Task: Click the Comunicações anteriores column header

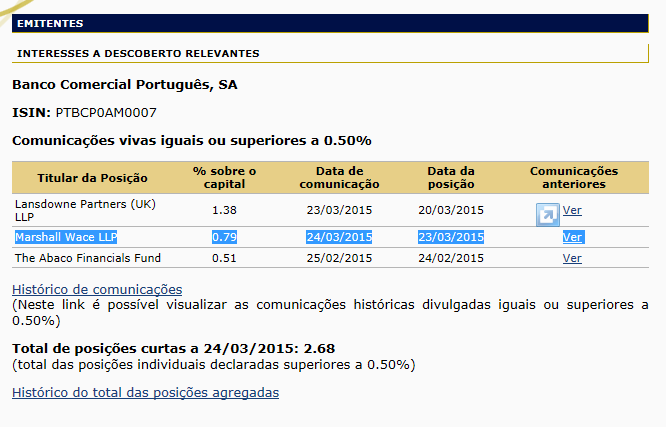Action: [x=573, y=177]
